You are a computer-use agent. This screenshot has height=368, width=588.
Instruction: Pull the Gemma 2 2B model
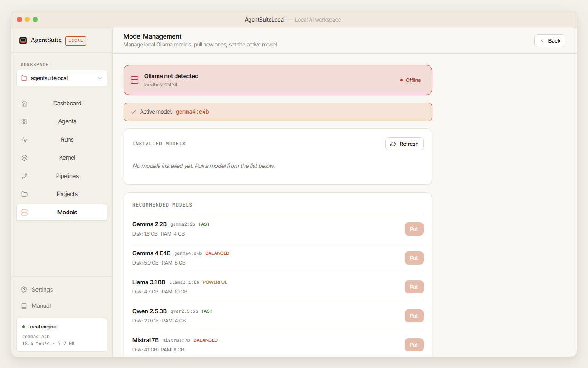[x=414, y=229]
